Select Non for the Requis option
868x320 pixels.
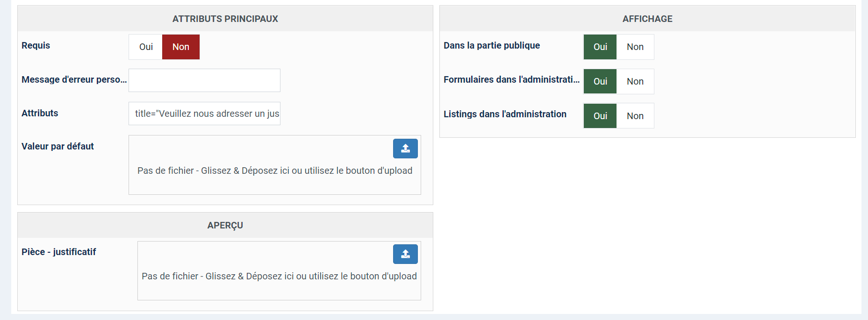click(x=181, y=47)
